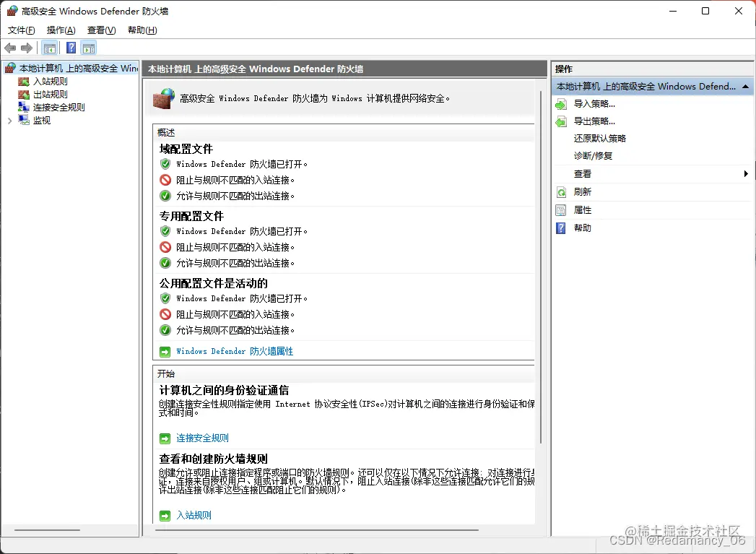Open the 查看 submenu arrow
The height and width of the screenshot is (554, 756).
pos(746,174)
